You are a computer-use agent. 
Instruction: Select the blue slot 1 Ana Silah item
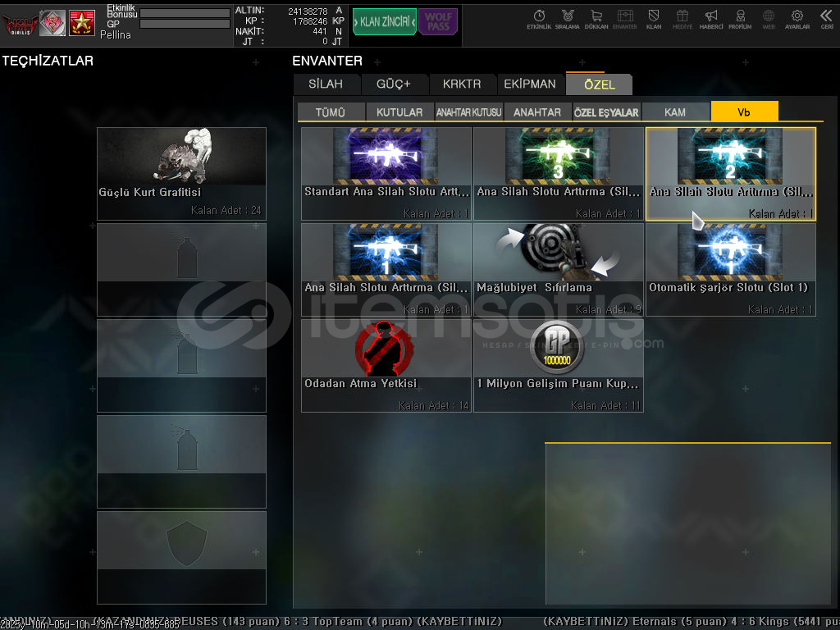pos(386,269)
